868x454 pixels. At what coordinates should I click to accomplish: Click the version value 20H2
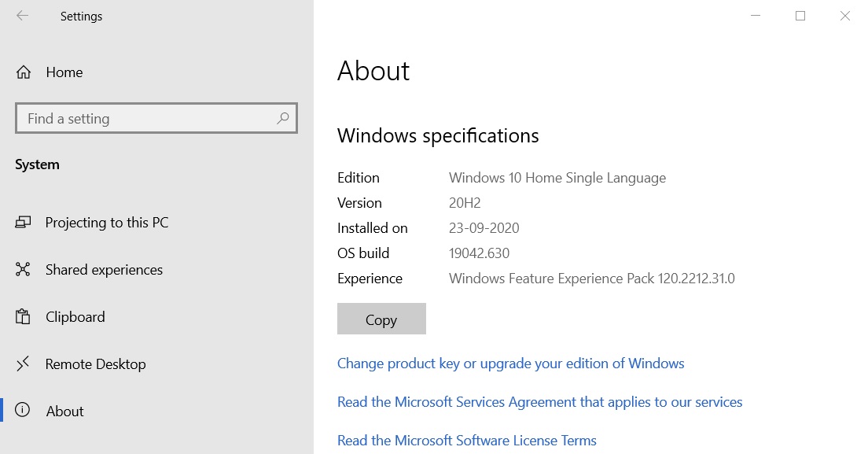465,203
